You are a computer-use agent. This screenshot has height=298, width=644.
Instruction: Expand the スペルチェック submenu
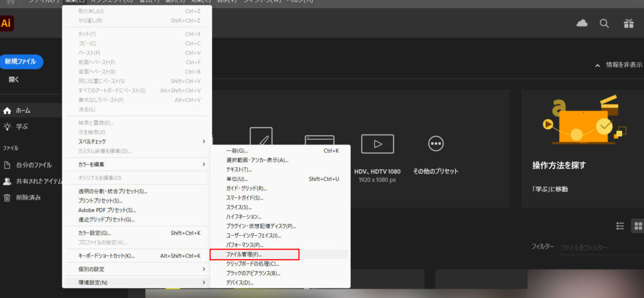(136, 142)
